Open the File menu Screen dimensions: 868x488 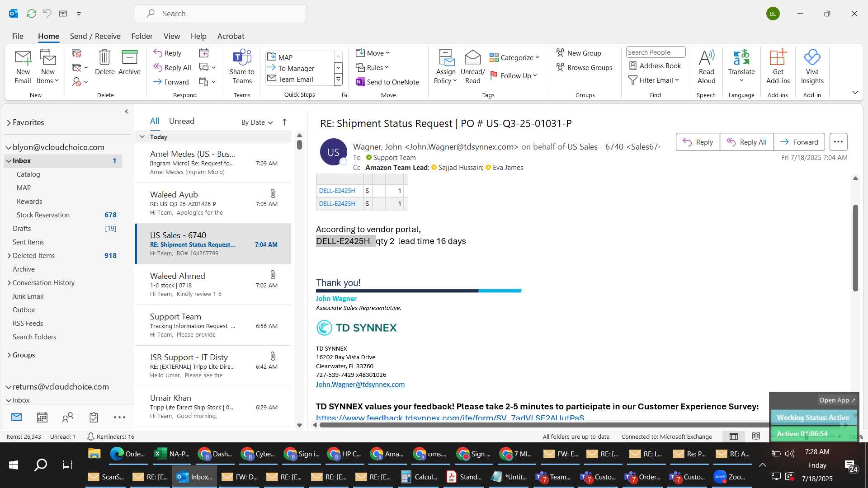[x=18, y=36]
